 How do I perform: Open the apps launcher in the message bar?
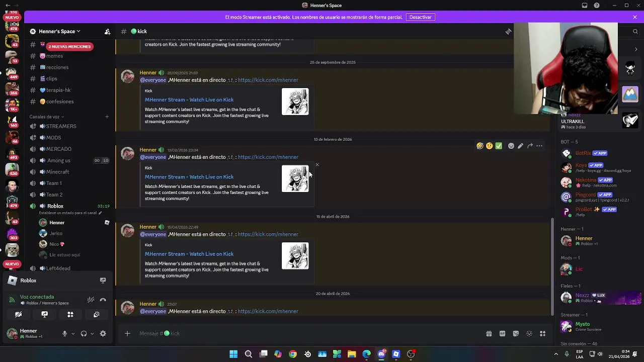point(543,333)
